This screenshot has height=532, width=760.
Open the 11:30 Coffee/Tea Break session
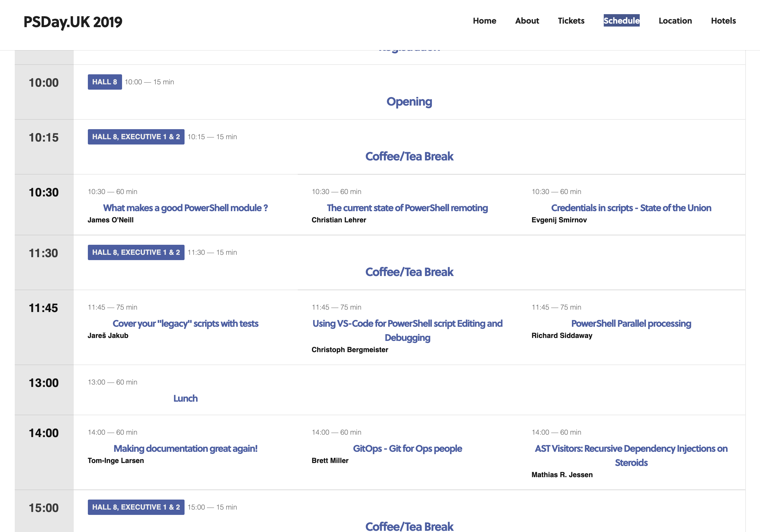click(409, 272)
